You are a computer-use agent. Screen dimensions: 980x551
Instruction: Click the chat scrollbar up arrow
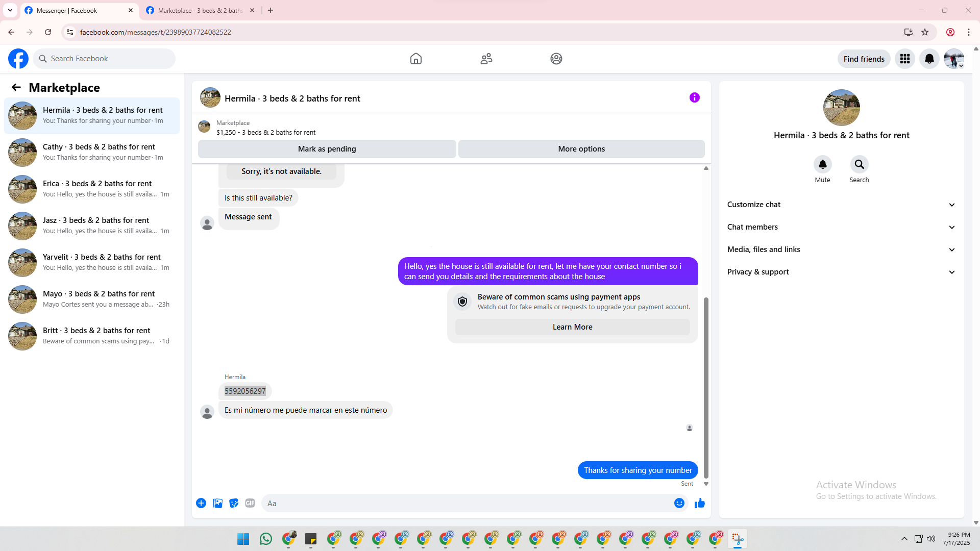tap(706, 168)
